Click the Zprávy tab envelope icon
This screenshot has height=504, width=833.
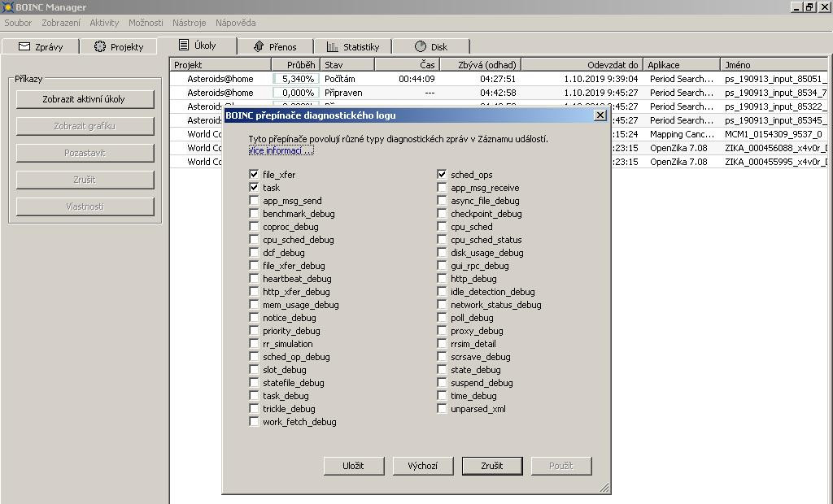click(x=24, y=46)
